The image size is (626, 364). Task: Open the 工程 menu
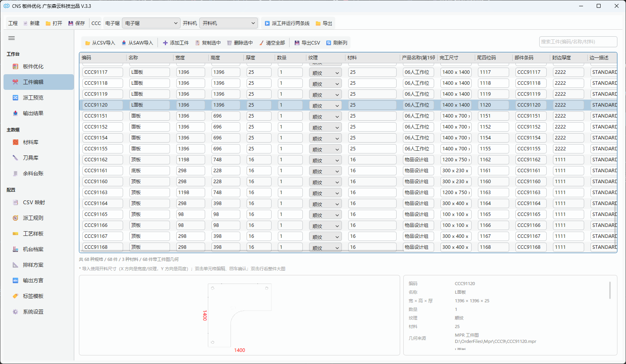click(x=13, y=23)
